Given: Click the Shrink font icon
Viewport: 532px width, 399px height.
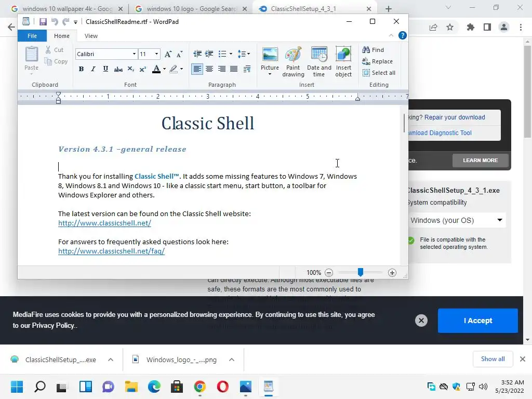Looking at the screenshot, I should coord(179,54).
